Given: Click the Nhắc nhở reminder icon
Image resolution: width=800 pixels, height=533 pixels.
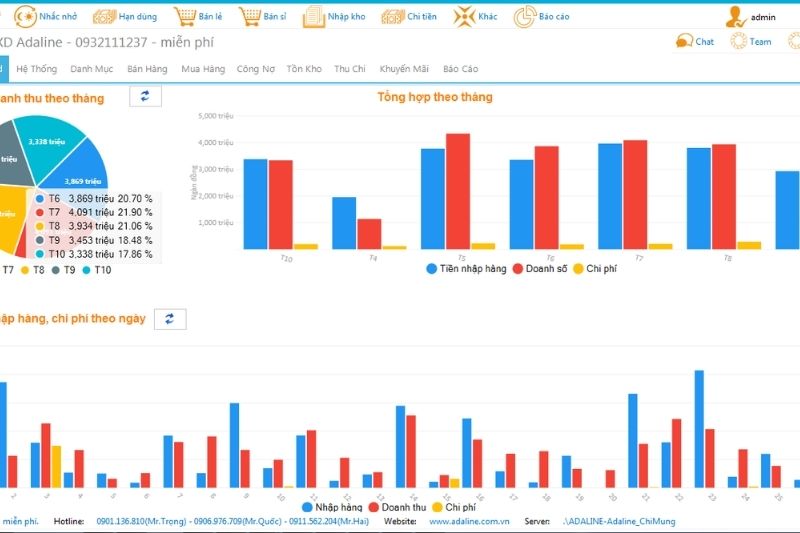Looking at the screenshot, I should click(x=24, y=17).
